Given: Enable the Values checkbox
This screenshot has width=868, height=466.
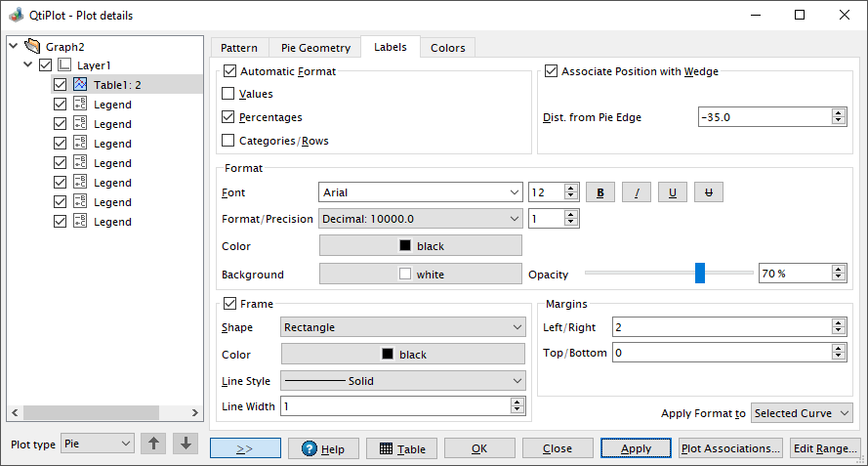Looking at the screenshot, I should tap(228, 93).
